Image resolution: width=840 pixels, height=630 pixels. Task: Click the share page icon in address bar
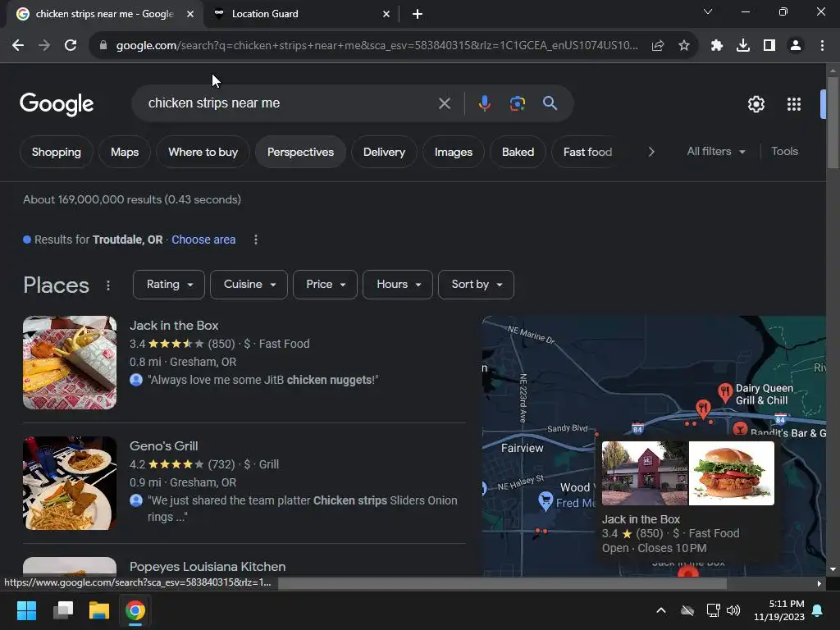(x=658, y=46)
